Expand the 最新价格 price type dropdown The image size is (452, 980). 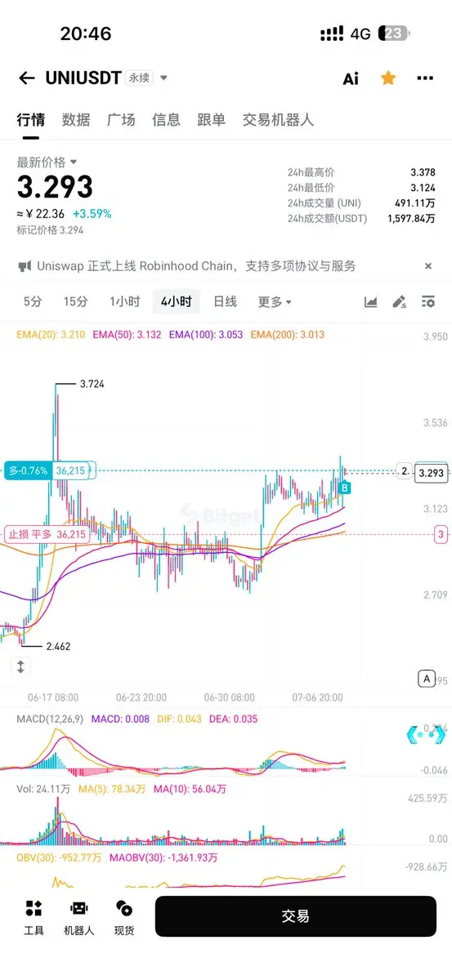(x=74, y=162)
